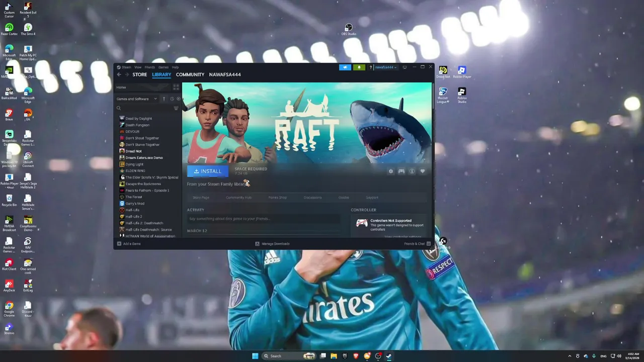Switch to the COMMUNITY tab
The height and width of the screenshot is (362, 644).
pyautogui.click(x=190, y=74)
